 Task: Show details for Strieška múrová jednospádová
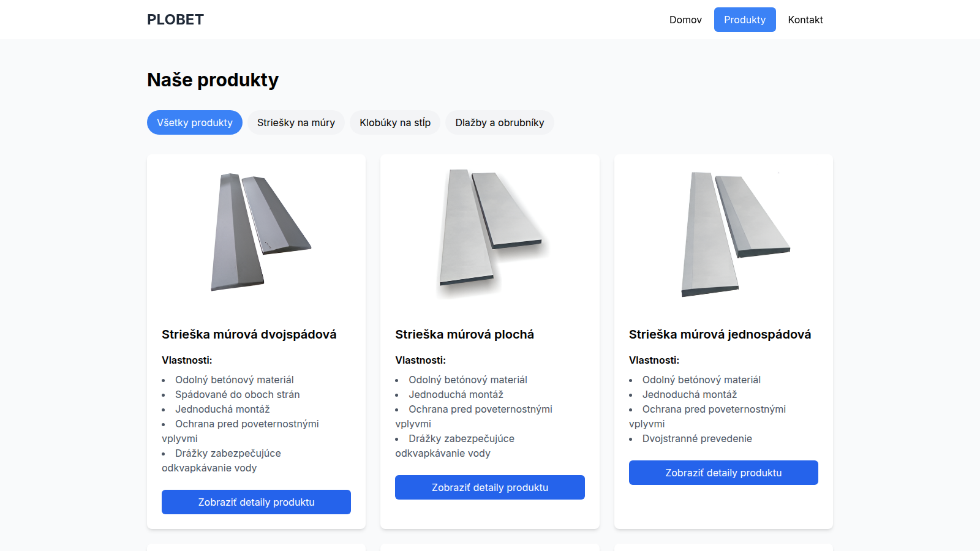coord(723,473)
